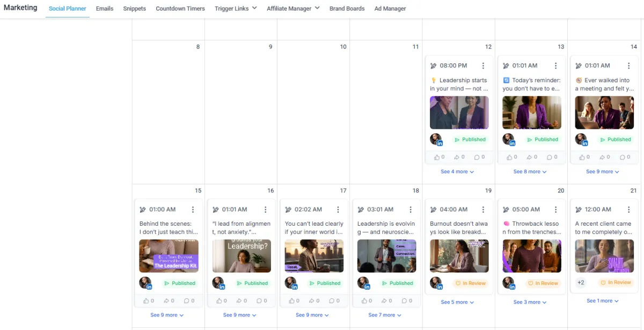The width and height of the screenshot is (644, 330).
Task: Open the Throwback lesson post image
Action: tap(532, 256)
